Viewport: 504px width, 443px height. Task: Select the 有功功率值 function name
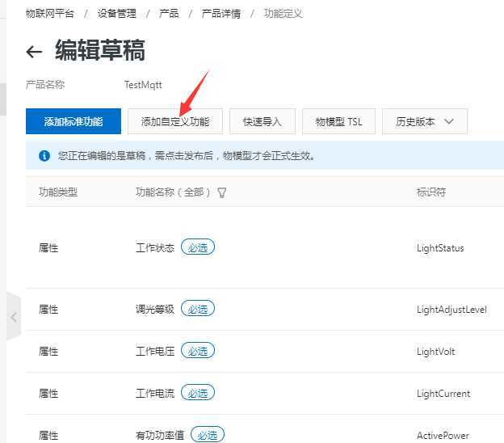click(160, 435)
